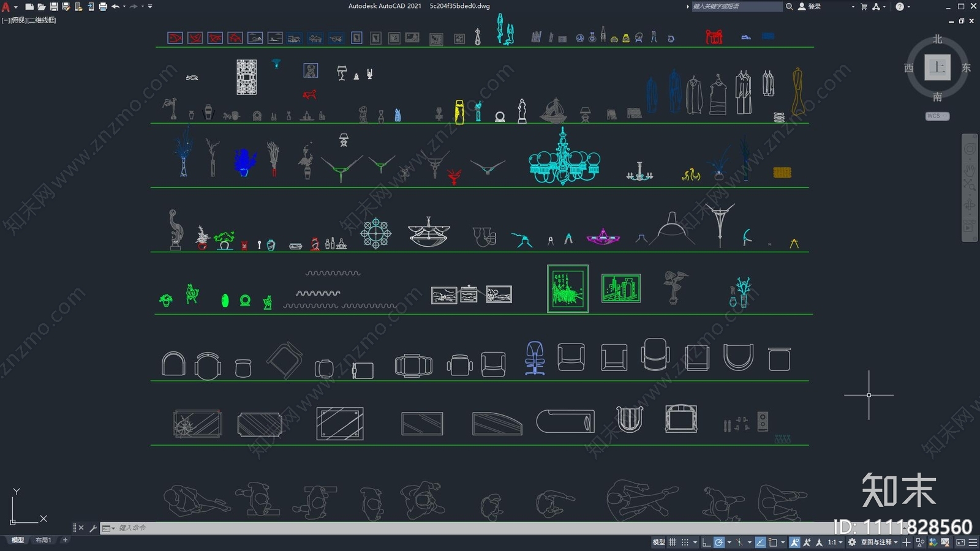Image resolution: width=980 pixels, height=551 pixels.
Task: Expand the quick access toolbar customize arrow
Action: (150, 7)
